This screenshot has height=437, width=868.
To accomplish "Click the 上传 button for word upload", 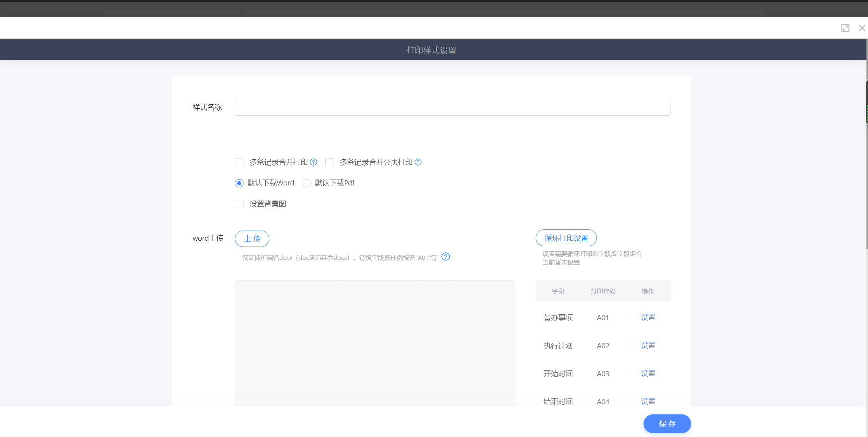I will (252, 239).
